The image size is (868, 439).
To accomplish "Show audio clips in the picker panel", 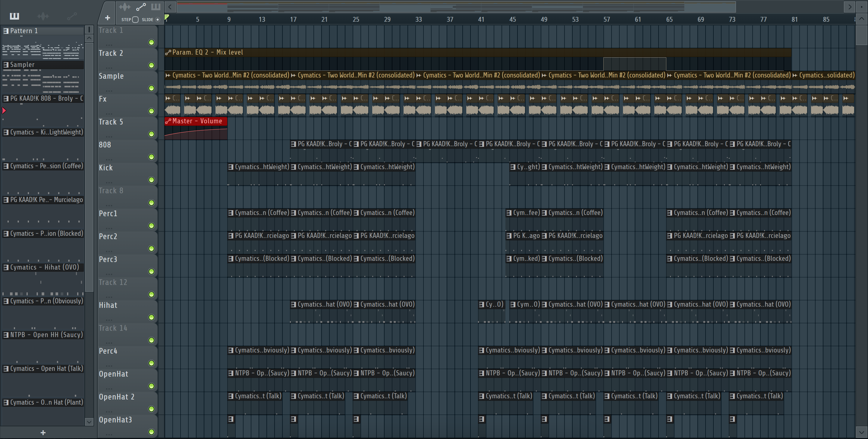I will pos(43,16).
